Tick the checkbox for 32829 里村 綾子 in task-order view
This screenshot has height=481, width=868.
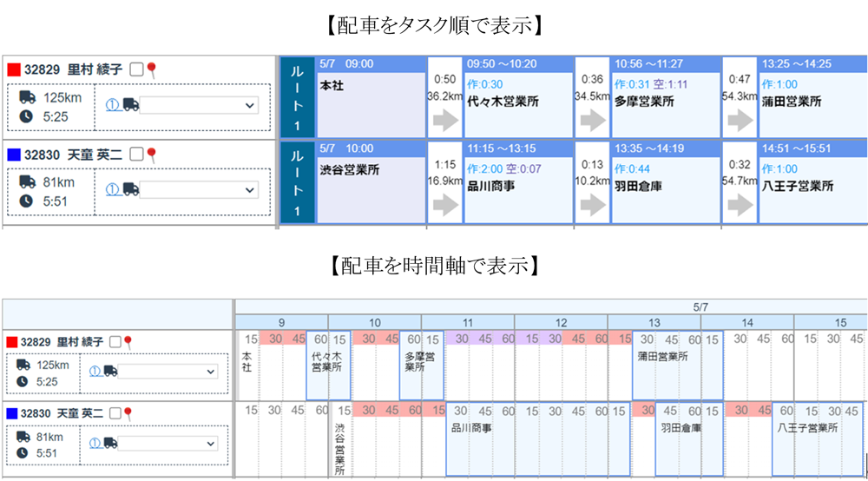coord(136,69)
